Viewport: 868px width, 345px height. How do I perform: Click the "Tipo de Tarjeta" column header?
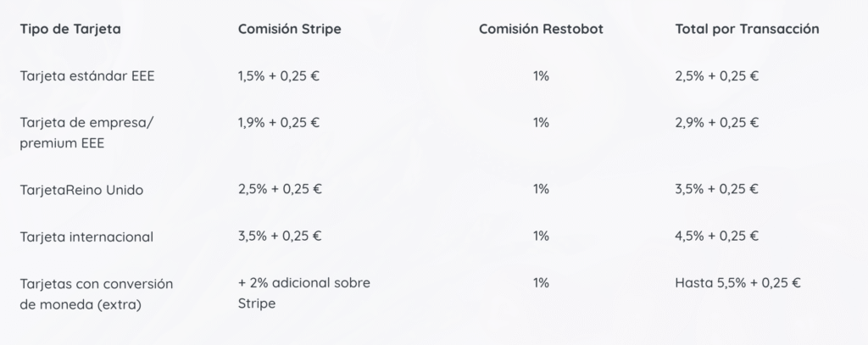(70, 29)
